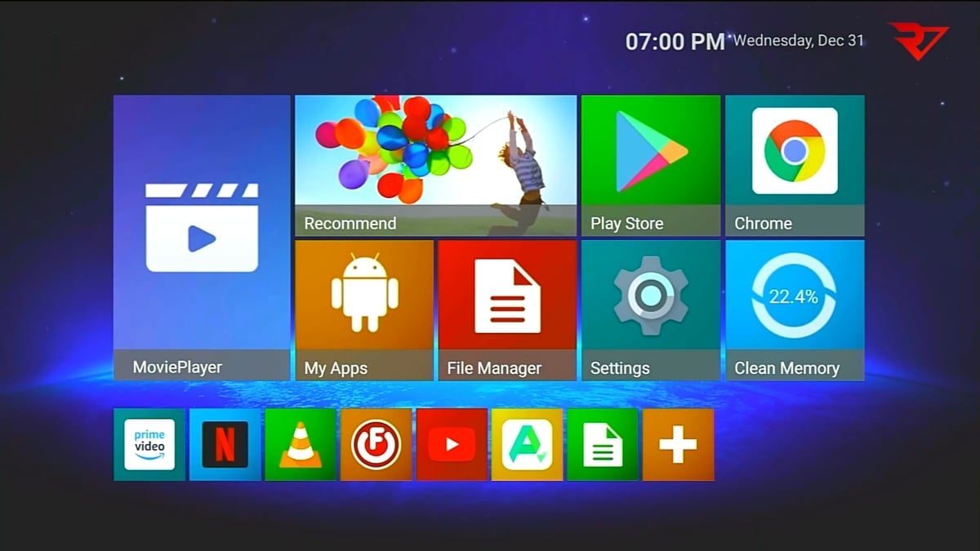Open the green document app shortcut

pos(602,445)
